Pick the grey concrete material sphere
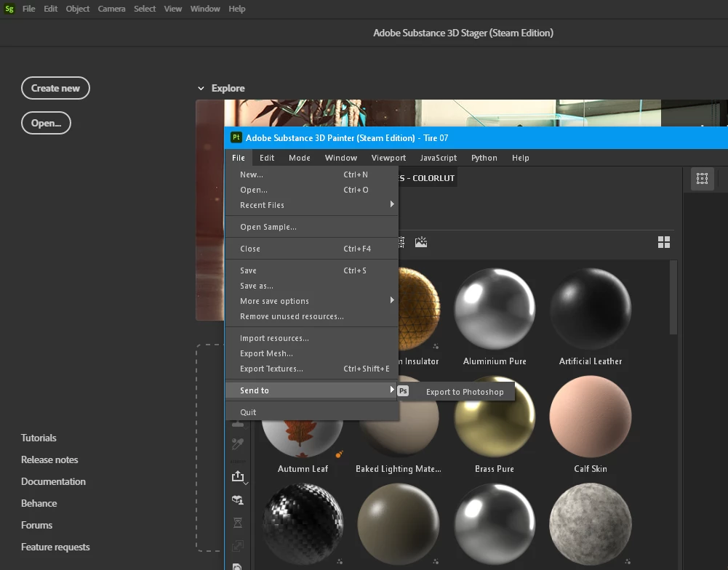The image size is (728, 570). point(591,524)
